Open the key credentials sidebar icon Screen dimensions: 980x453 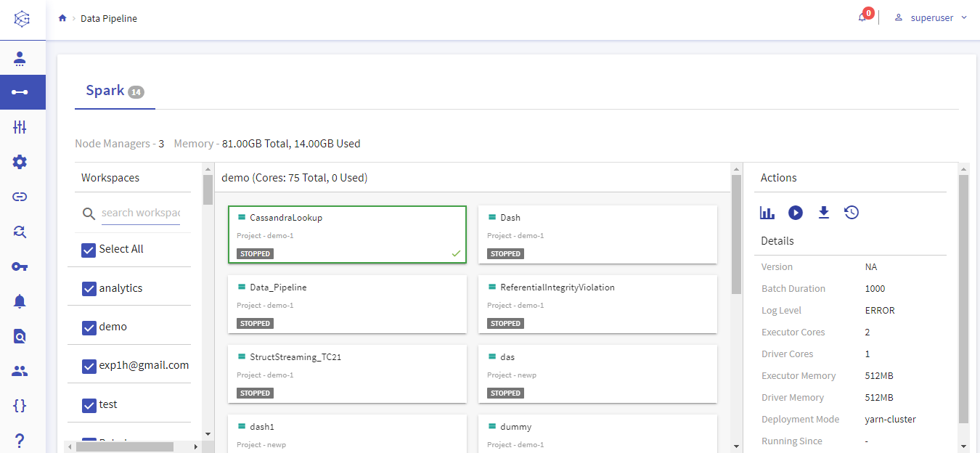tap(20, 266)
